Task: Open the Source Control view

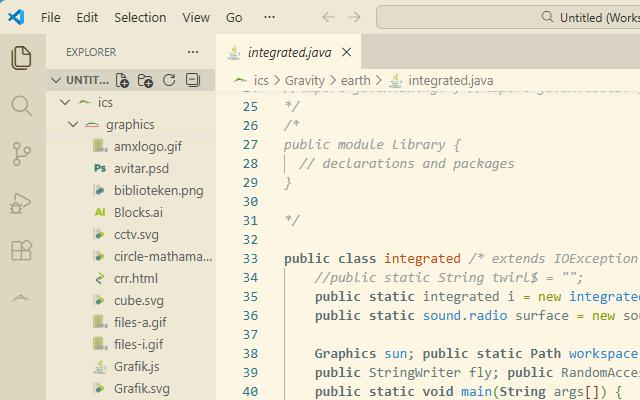Action: (x=21, y=153)
